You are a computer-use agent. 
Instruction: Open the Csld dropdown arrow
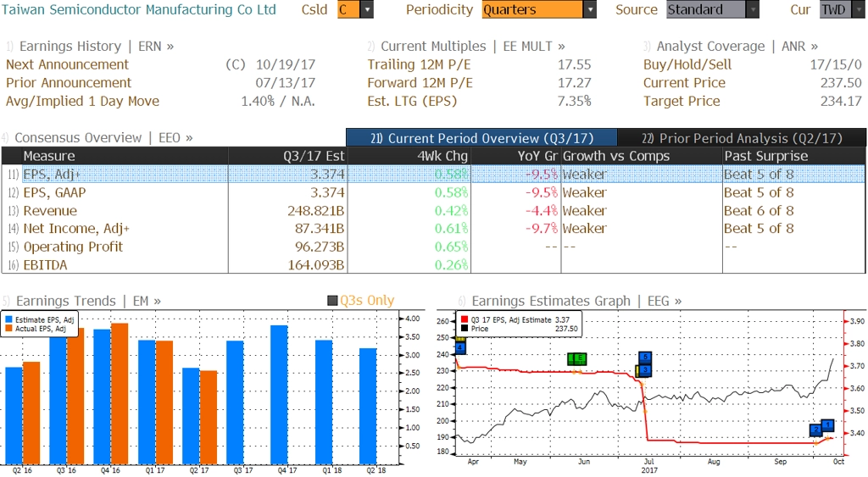(x=366, y=9)
